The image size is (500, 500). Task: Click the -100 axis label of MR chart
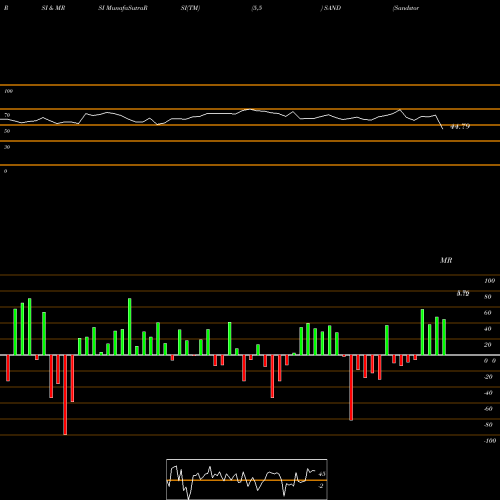[490, 441]
